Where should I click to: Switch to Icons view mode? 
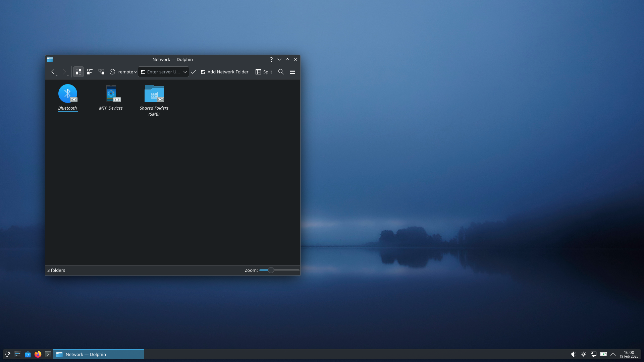[78, 72]
